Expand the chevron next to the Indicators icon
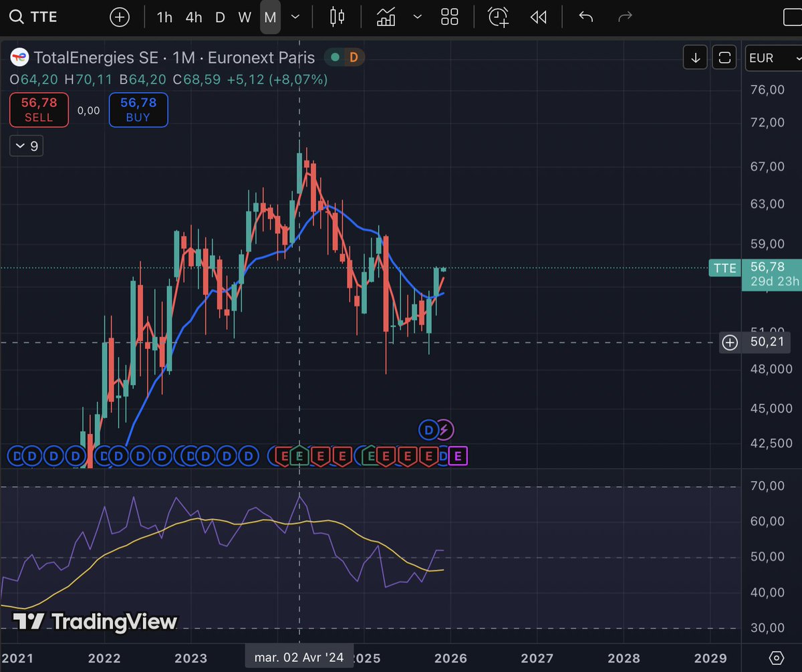Screen dimensions: 802x672 [418, 17]
